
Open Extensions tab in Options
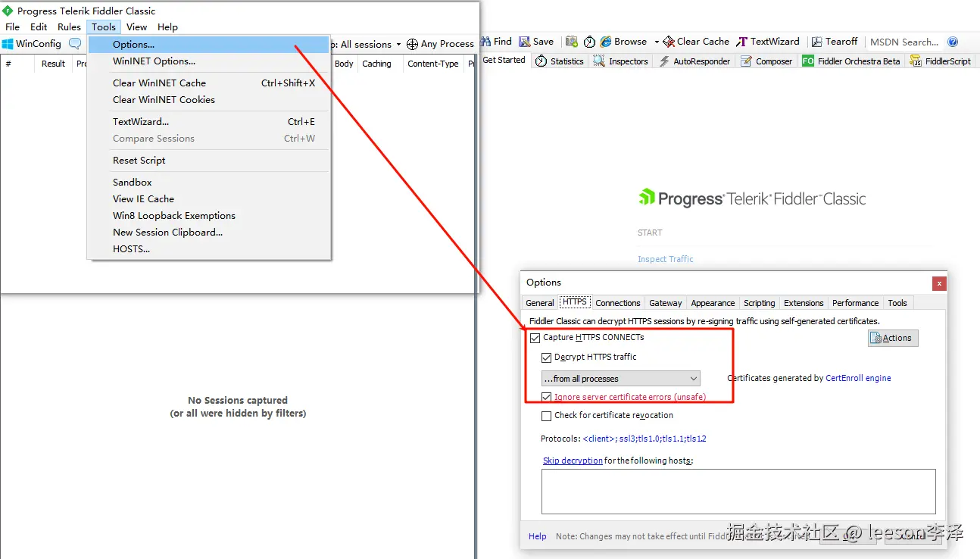click(804, 303)
